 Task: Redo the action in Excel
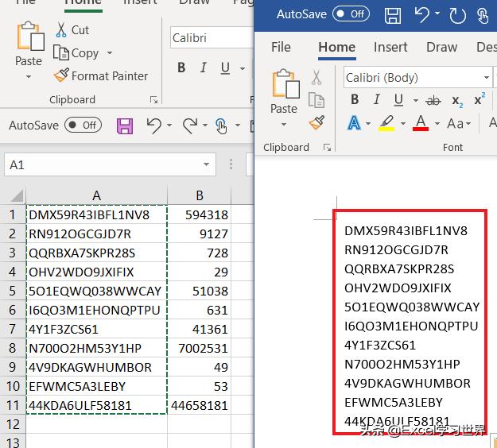pyautogui.click(x=190, y=126)
